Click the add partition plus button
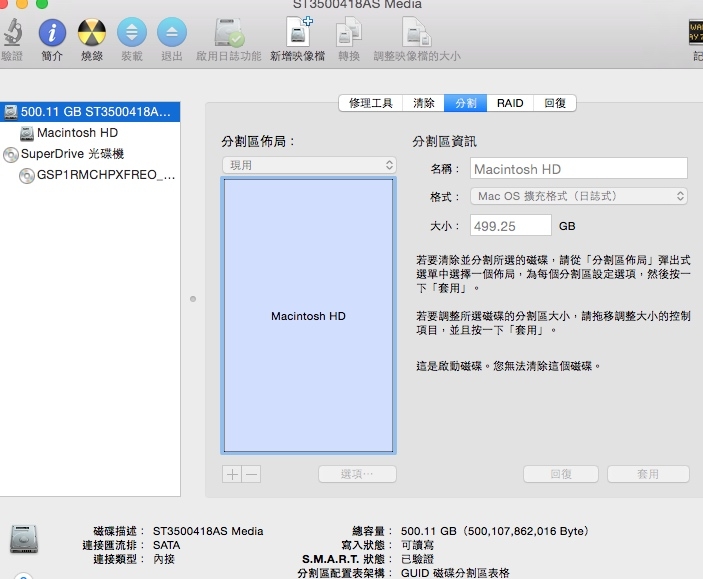The width and height of the screenshot is (703, 579). click(232, 474)
